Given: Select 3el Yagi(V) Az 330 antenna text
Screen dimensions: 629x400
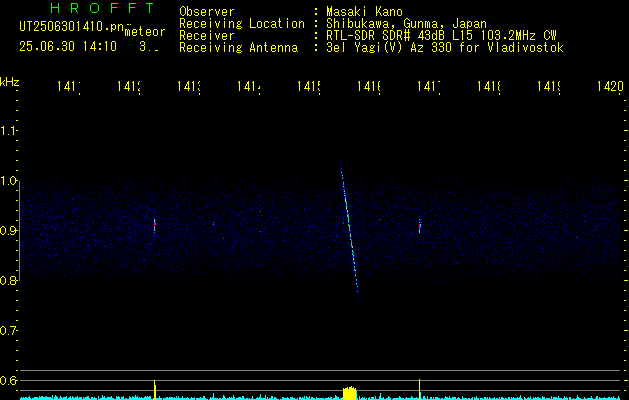Looking at the screenshot, I should 445,48.
